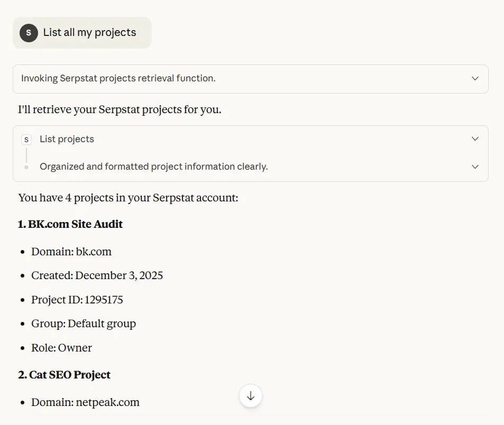This screenshot has height=425, width=504.
Task: Click the circular scroll-down arrow button
Action: click(x=250, y=395)
